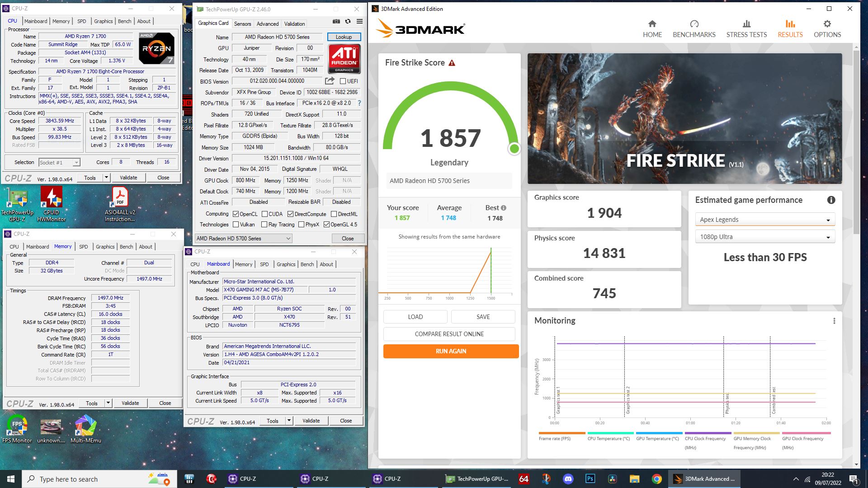The image size is (868, 488).
Task: Open the Apex Legends game dropdown
Action: point(765,220)
